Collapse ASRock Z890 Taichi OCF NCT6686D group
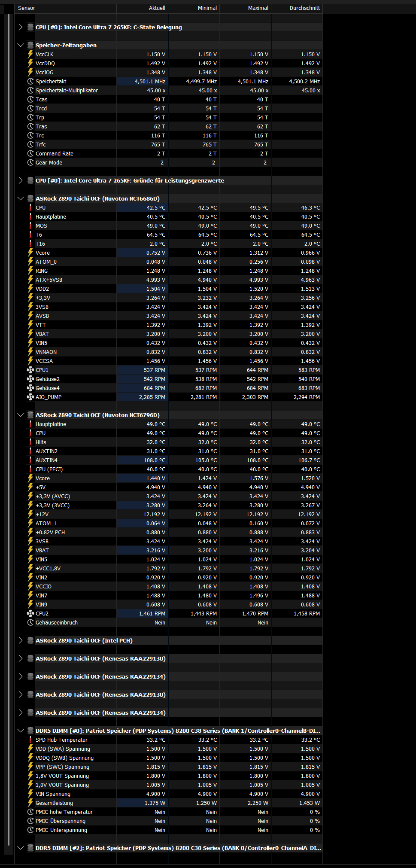 (x=20, y=198)
